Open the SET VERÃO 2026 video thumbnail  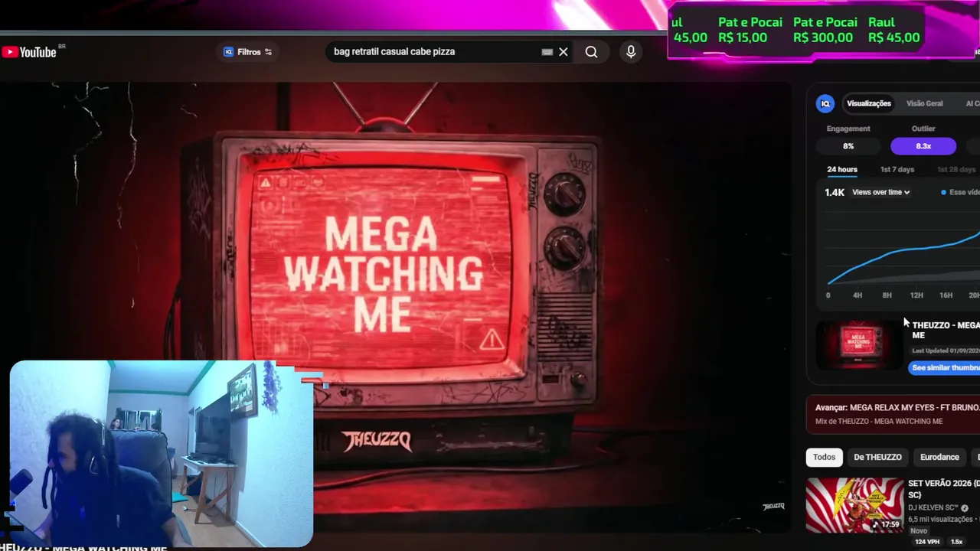pyautogui.click(x=854, y=504)
